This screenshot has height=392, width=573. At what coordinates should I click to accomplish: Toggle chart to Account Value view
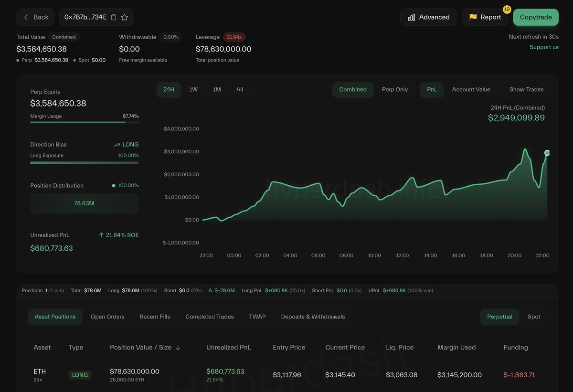(x=471, y=89)
